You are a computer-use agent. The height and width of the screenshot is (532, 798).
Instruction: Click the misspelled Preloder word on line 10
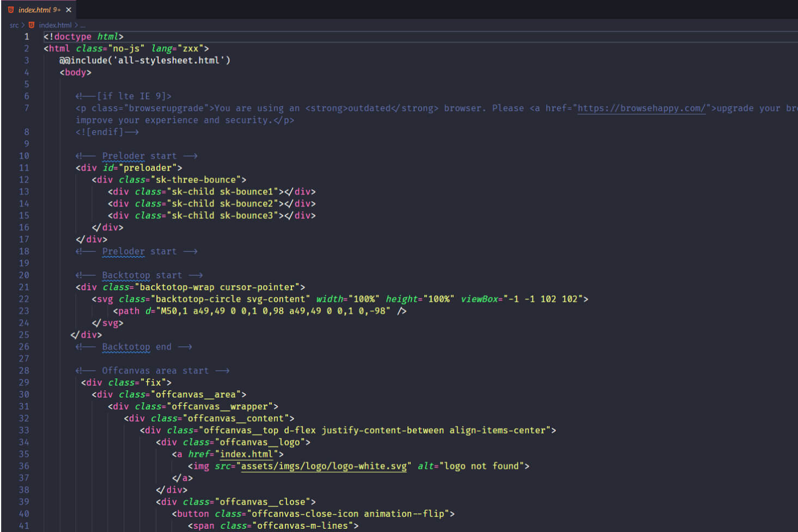pos(123,156)
